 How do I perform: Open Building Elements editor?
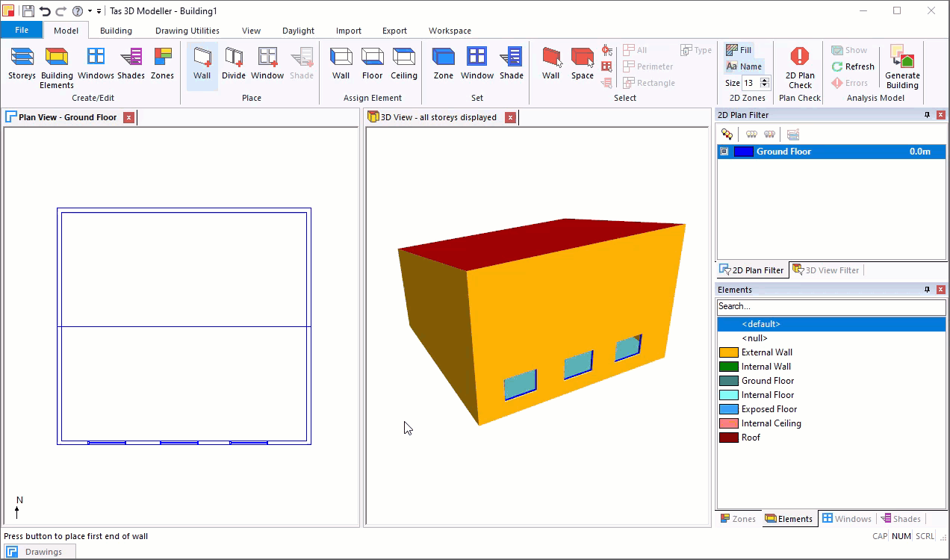pyautogui.click(x=57, y=67)
